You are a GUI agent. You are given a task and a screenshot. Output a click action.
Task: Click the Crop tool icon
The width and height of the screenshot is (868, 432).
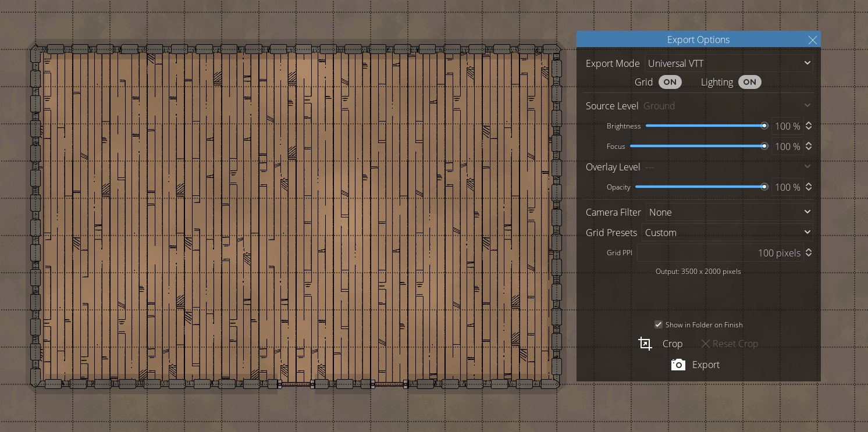[645, 344]
